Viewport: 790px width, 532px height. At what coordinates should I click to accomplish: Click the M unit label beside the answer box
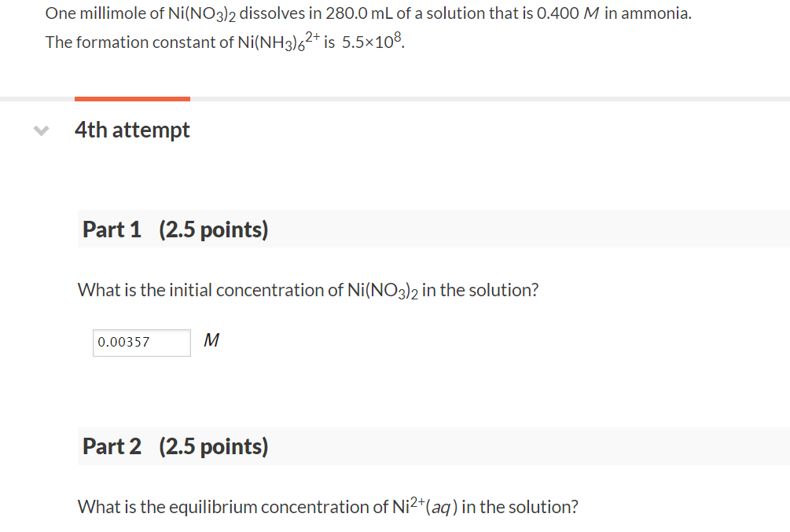pos(210,341)
